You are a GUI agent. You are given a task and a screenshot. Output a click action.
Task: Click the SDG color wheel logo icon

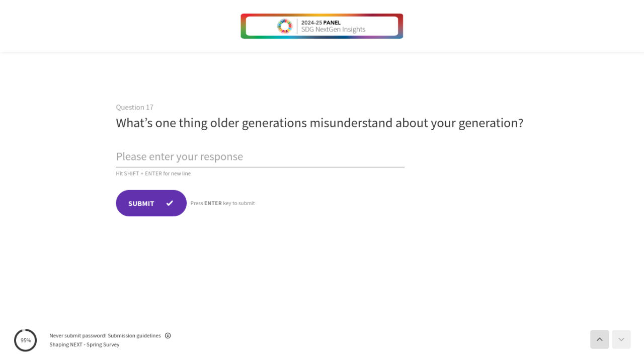pos(285,26)
